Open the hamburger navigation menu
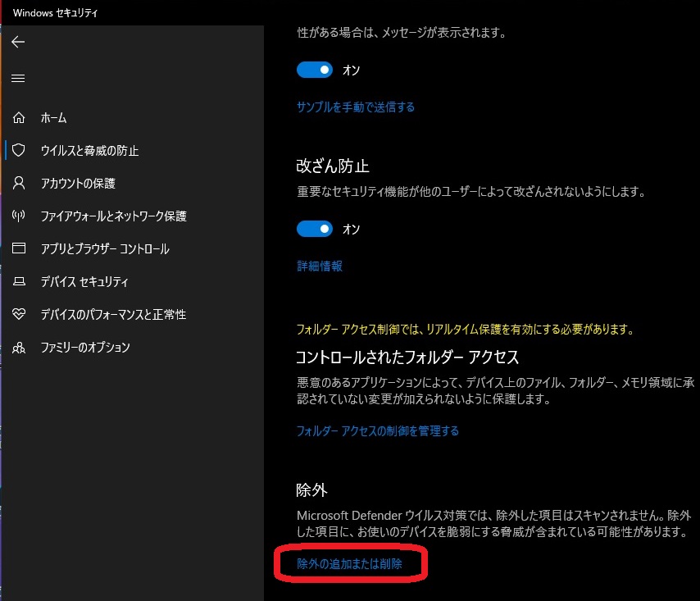The height and width of the screenshot is (601, 700). [18, 79]
